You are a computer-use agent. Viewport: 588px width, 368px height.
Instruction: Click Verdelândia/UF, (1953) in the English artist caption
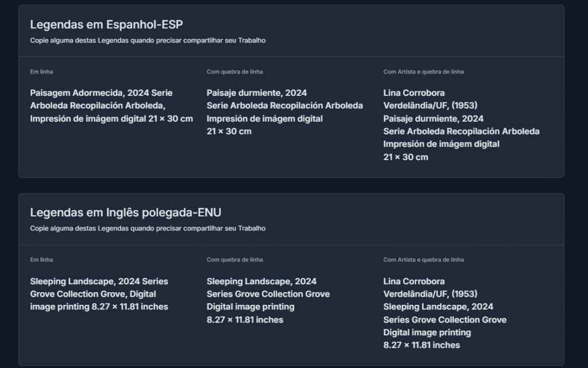click(x=430, y=294)
